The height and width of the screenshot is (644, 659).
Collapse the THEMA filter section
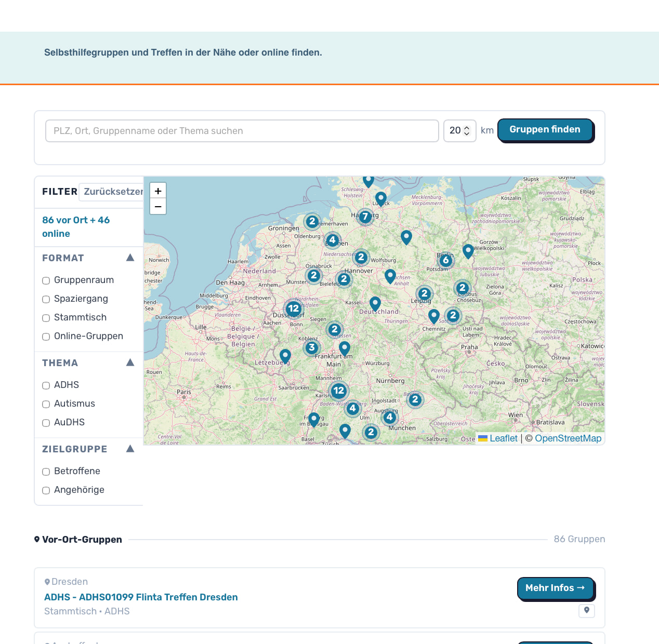(x=130, y=363)
